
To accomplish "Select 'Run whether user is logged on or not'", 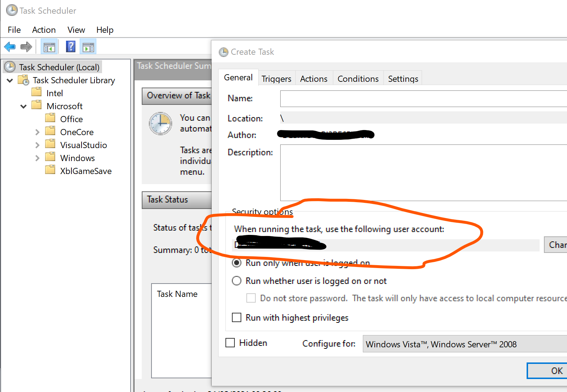I will (x=237, y=281).
